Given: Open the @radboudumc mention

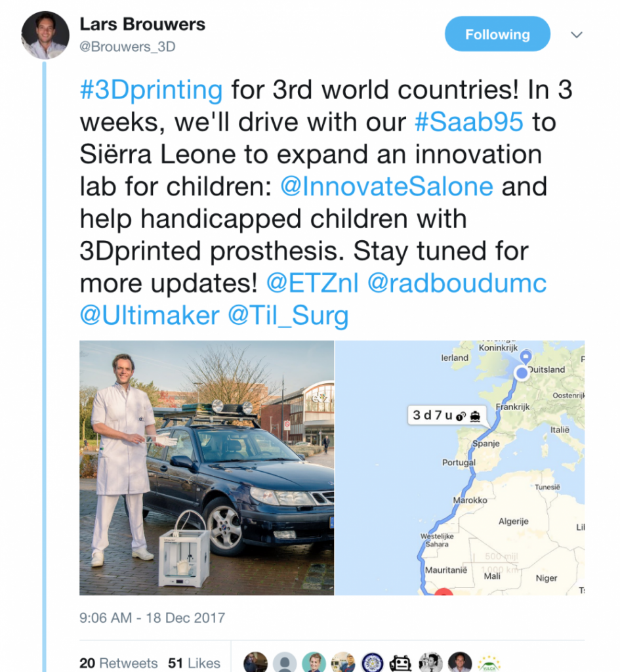Looking at the screenshot, I should click(x=457, y=283).
